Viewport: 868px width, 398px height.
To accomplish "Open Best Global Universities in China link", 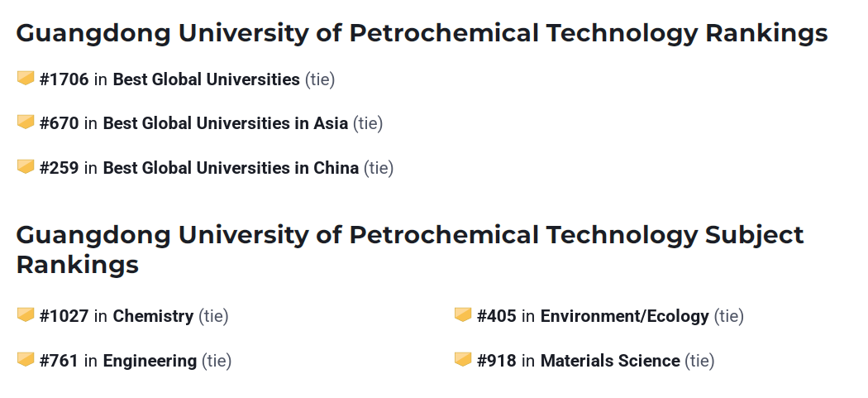I will click(231, 168).
